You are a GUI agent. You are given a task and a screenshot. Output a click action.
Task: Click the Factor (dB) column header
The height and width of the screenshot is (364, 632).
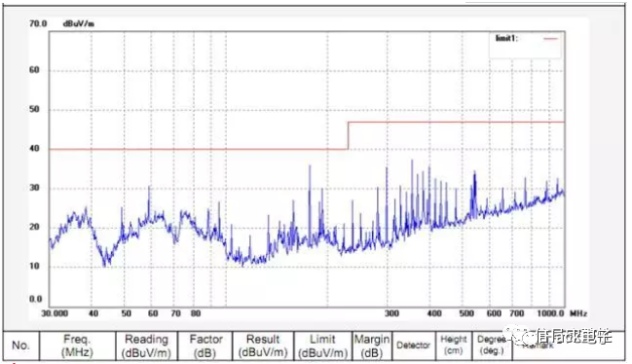coord(205,346)
